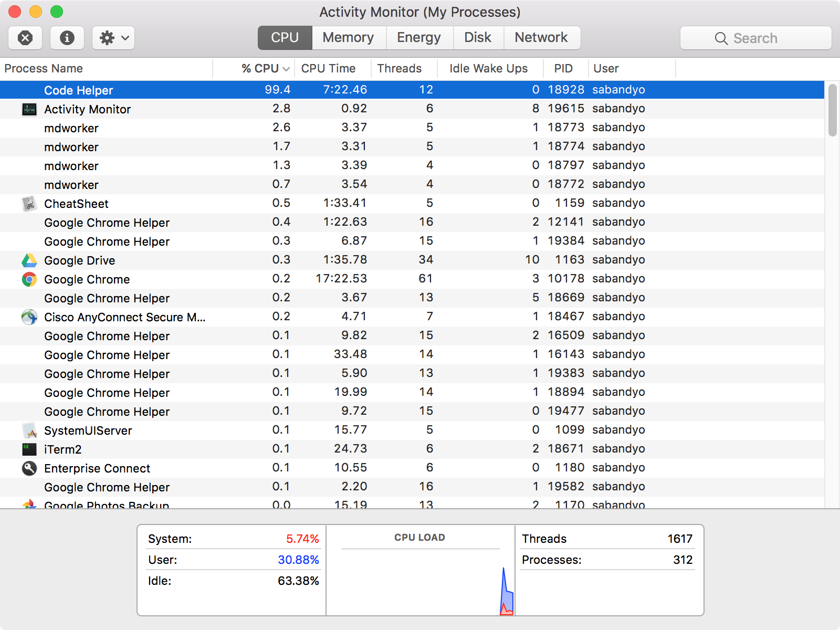Select Google Chrome Helper with PID 16143
This screenshot has height=630, width=840.
(412, 354)
